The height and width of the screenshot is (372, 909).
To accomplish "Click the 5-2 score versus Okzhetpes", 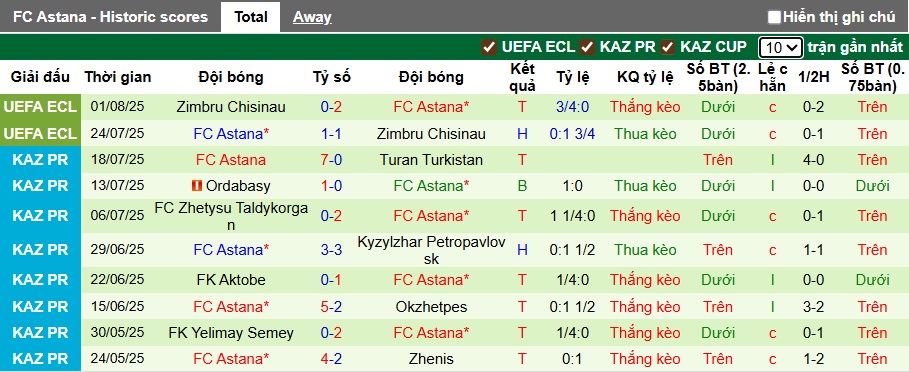I will (332, 307).
